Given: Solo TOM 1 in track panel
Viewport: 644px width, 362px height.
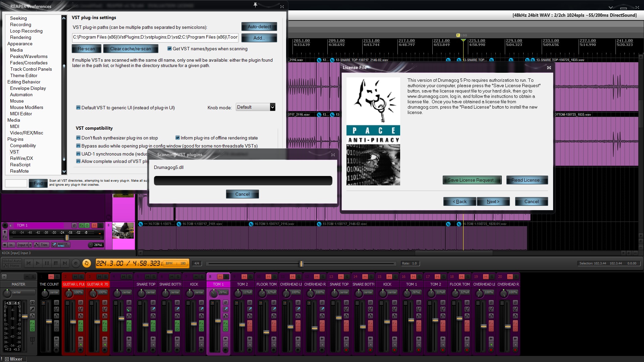Looking at the screenshot, I should click(100, 225).
